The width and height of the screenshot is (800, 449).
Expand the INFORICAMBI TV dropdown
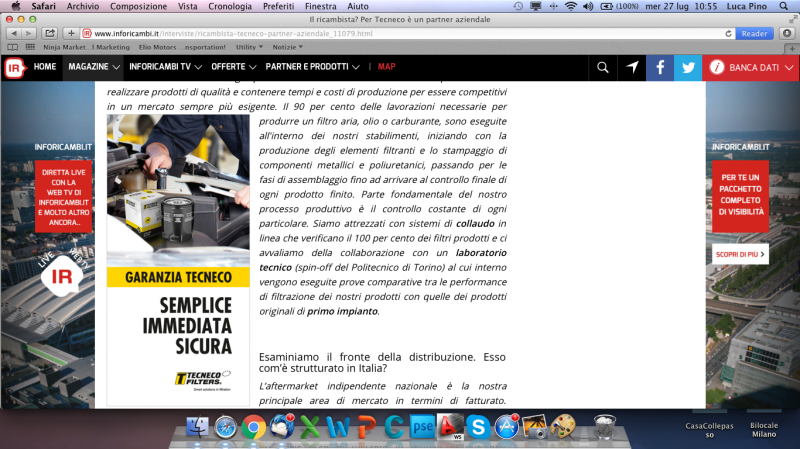click(x=165, y=67)
